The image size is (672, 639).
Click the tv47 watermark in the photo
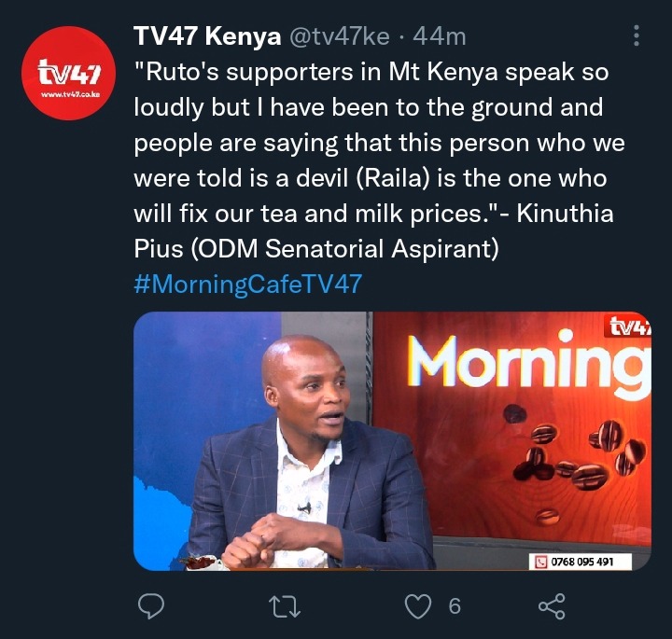click(x=630, y=327)
